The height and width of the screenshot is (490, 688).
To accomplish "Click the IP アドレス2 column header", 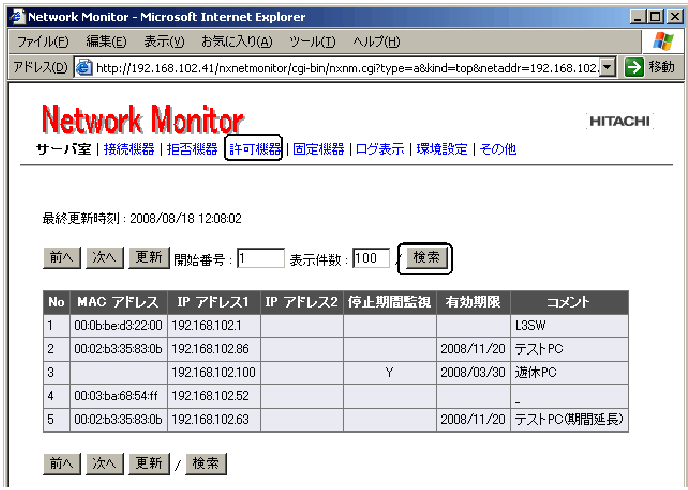I will 301,302.
